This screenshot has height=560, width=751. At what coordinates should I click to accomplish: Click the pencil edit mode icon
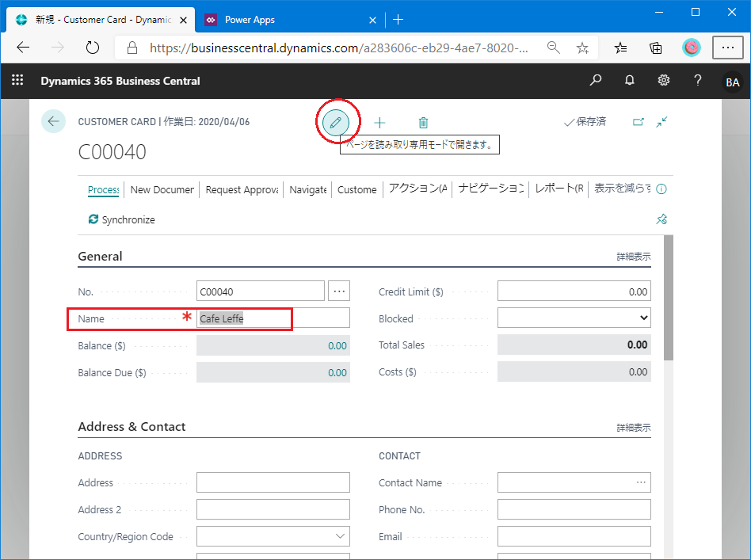[x=336, y=122]
